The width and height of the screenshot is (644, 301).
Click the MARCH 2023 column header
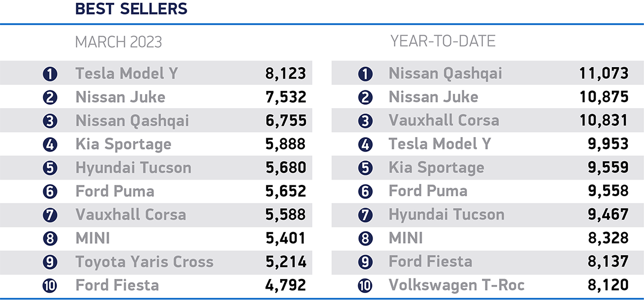tap(118, 41)
